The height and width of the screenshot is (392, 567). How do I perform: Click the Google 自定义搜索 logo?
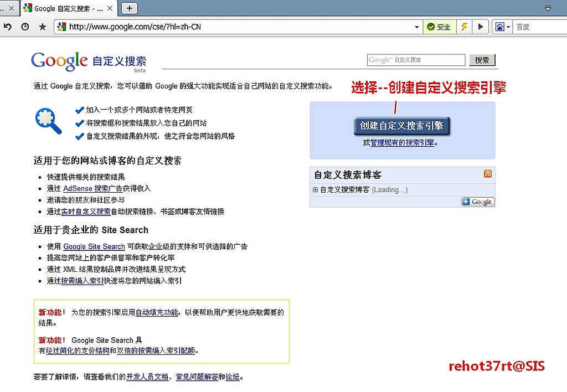pos(89,62)
